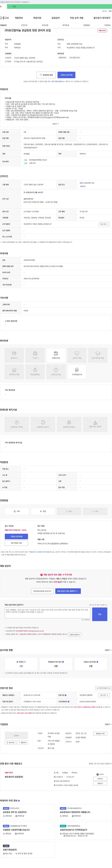Open the 실업급여 main menu
This screenshot has width=112, height=868.
(56, 18)
